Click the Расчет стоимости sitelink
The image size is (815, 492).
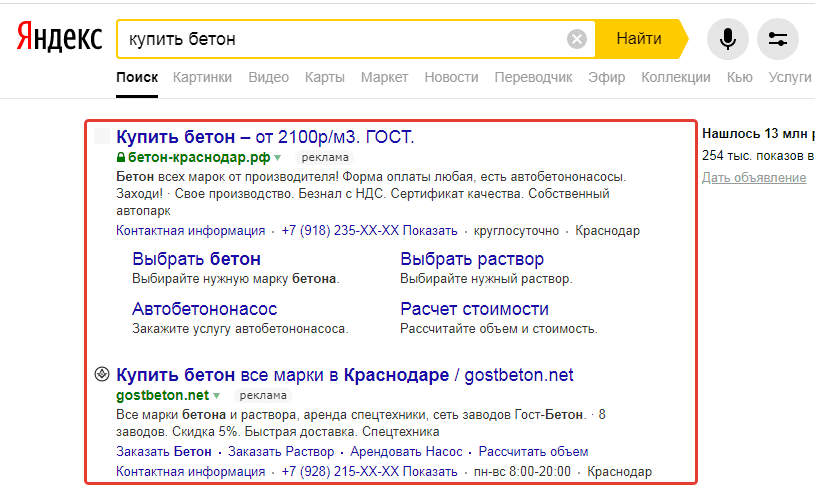point(474,309)
